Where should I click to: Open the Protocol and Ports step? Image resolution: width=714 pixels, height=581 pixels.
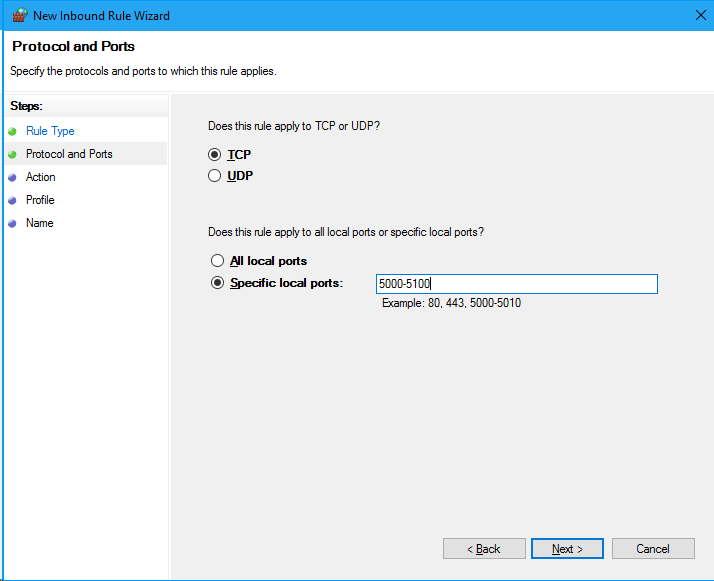click(x=69, y=154)
